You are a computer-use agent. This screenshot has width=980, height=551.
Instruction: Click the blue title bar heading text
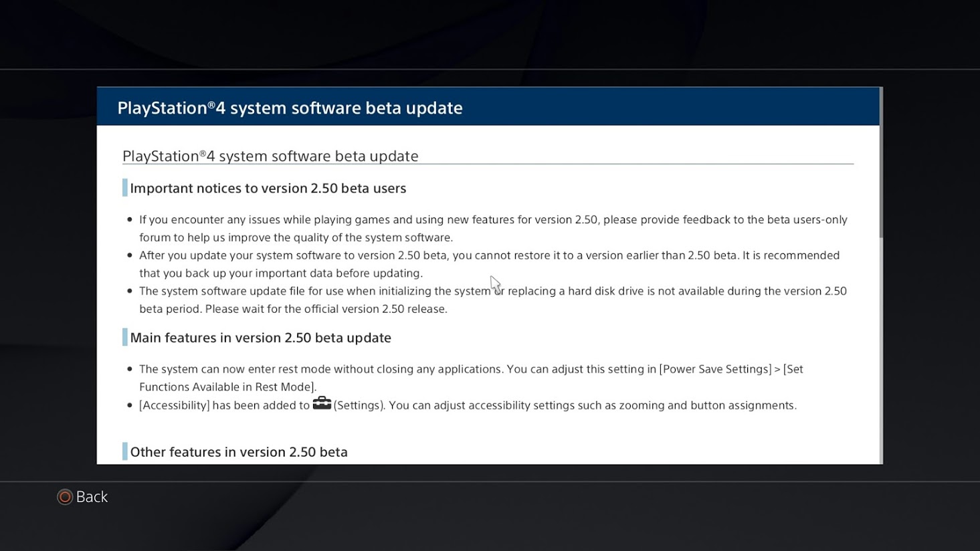pos(290,108)
